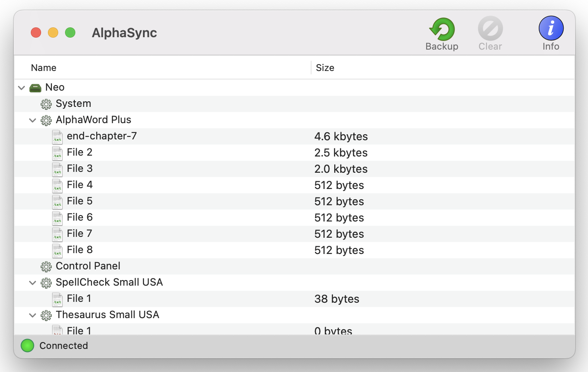Click the File 4 text file icon

(x=57, y=186)
